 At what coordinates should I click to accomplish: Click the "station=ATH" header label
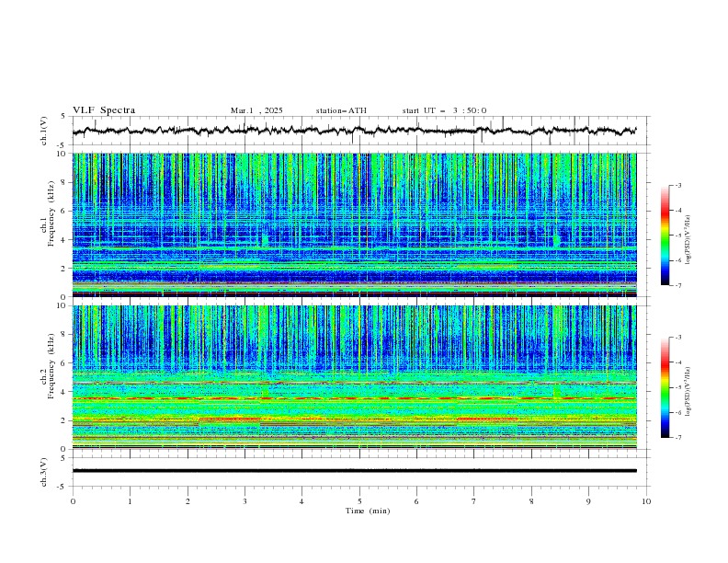pos(341,110)
